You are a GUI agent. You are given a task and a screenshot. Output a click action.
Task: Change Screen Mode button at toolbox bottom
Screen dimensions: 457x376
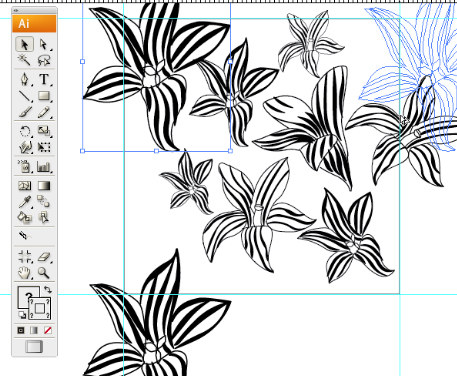click(34, 347)
